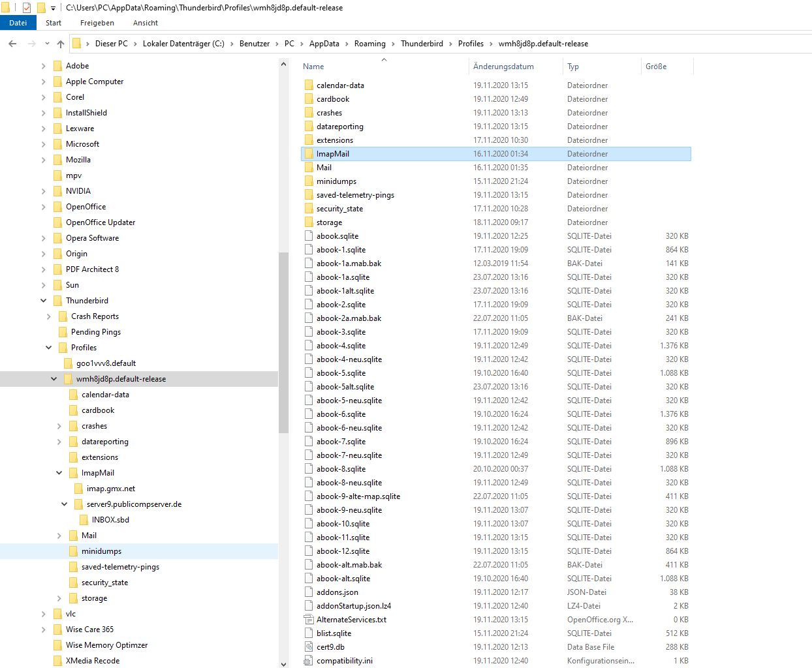Click Dieser PC in the address bar
This screenshot has height=668, width=812.
[112, 44]
